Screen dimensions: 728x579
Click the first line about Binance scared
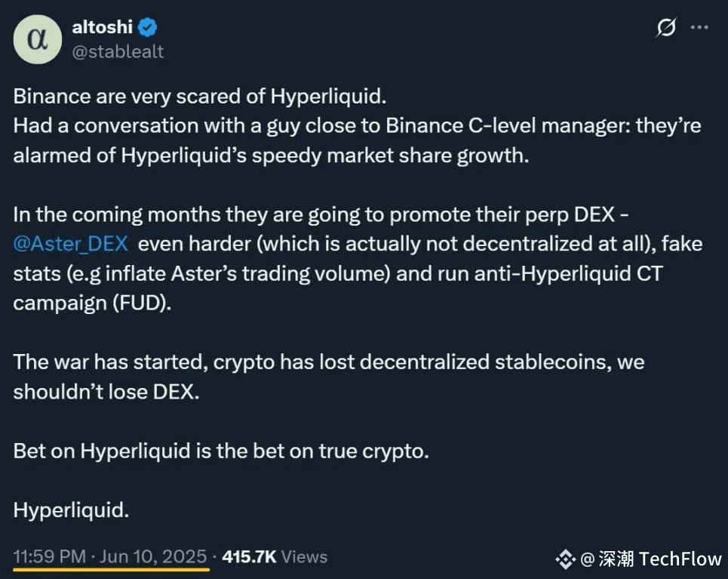(200, 96)
